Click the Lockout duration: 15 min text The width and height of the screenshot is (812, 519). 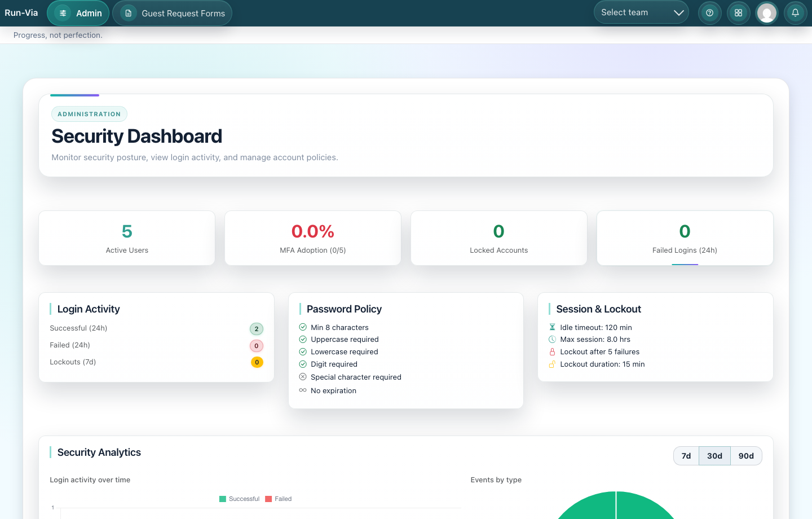point(602,364)
